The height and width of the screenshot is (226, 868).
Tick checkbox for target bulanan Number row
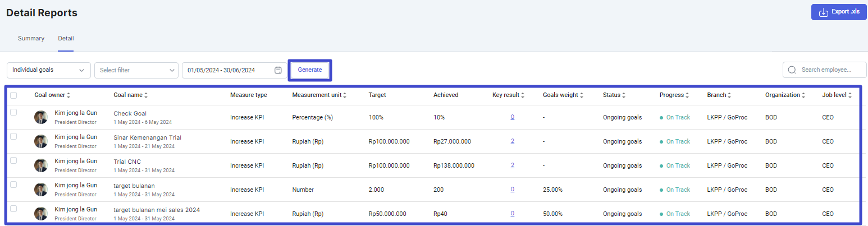pyautogui.click(x=13, y=185)
